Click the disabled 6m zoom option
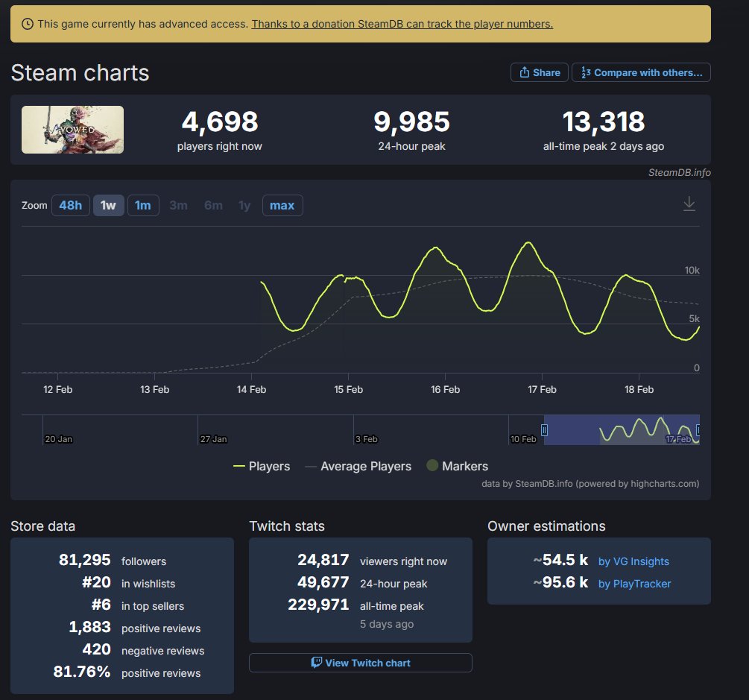This screenshot has width=749, height=700. pyautogui.click(x=214, y=206)
